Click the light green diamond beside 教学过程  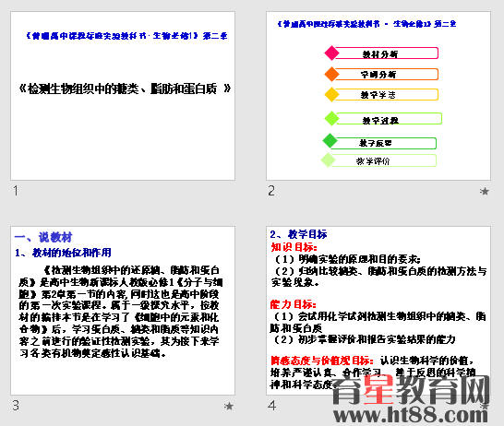tap(331, 118)
